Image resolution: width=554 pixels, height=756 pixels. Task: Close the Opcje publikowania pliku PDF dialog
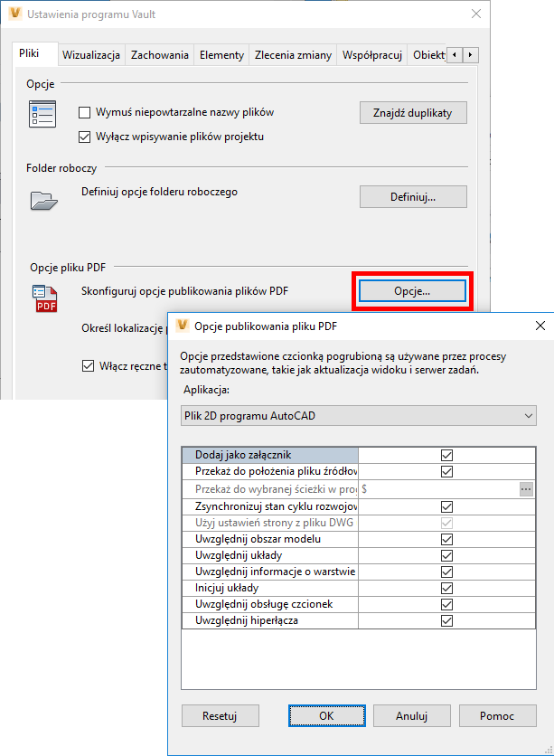[540, 326]
